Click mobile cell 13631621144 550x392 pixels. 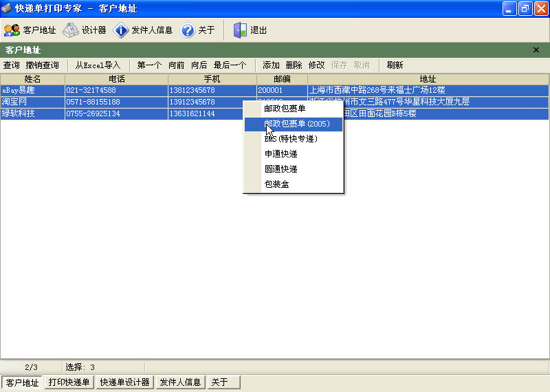205,113
